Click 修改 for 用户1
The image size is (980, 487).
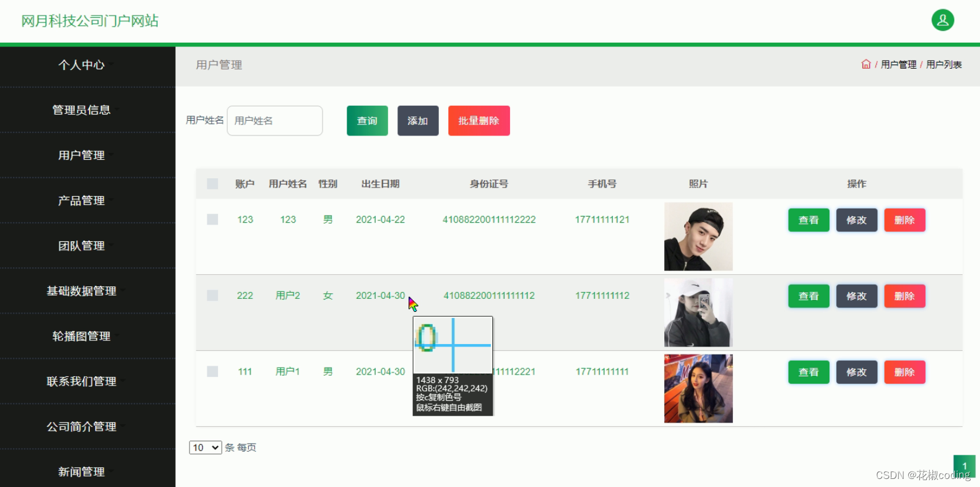tap(857, 372)
